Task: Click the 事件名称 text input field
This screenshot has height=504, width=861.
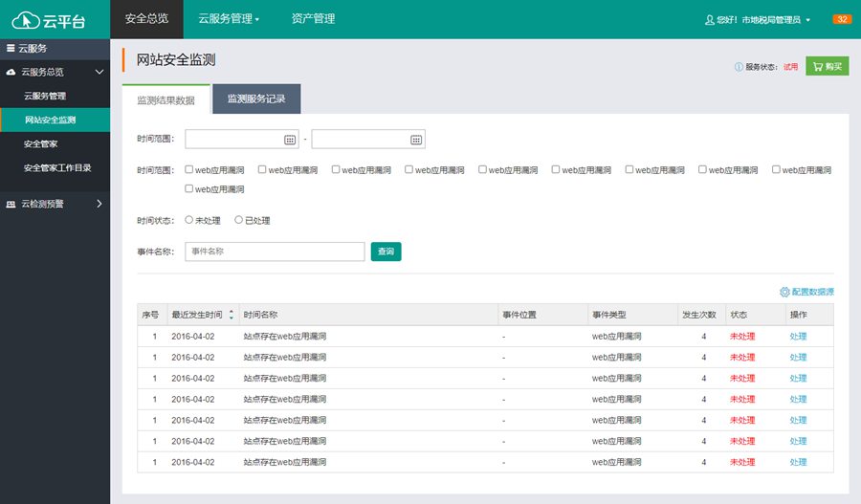Action: 275,252
